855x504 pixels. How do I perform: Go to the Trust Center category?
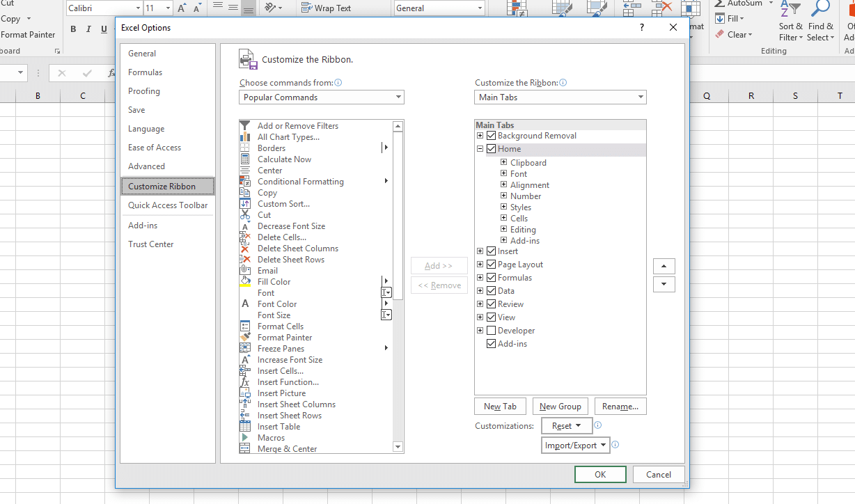click(151, 244)
